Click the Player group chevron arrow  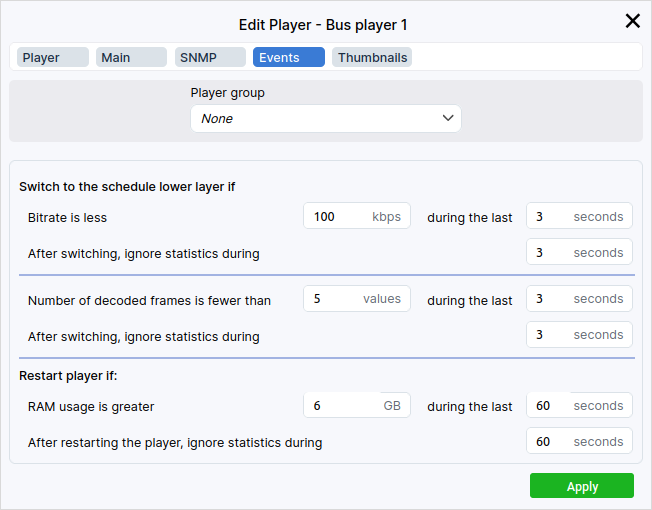pos(447,119)
